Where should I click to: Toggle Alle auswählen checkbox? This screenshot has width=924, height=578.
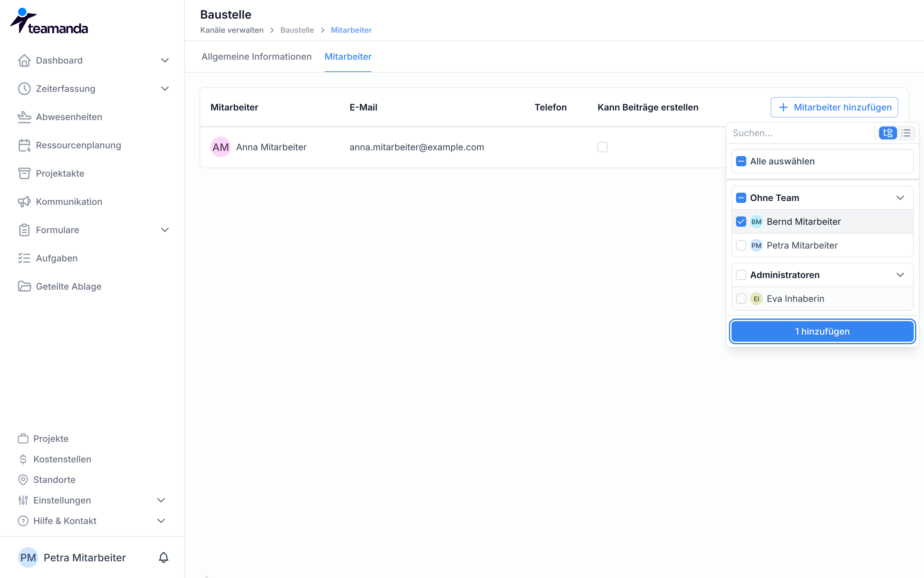(x=741, y=161)
